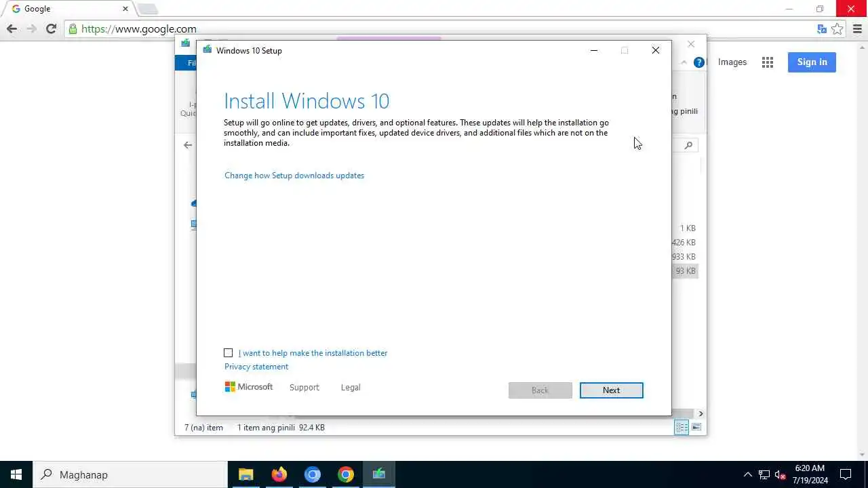
Task: Tick 'I want to help make the installation better'
Action: 229,352
